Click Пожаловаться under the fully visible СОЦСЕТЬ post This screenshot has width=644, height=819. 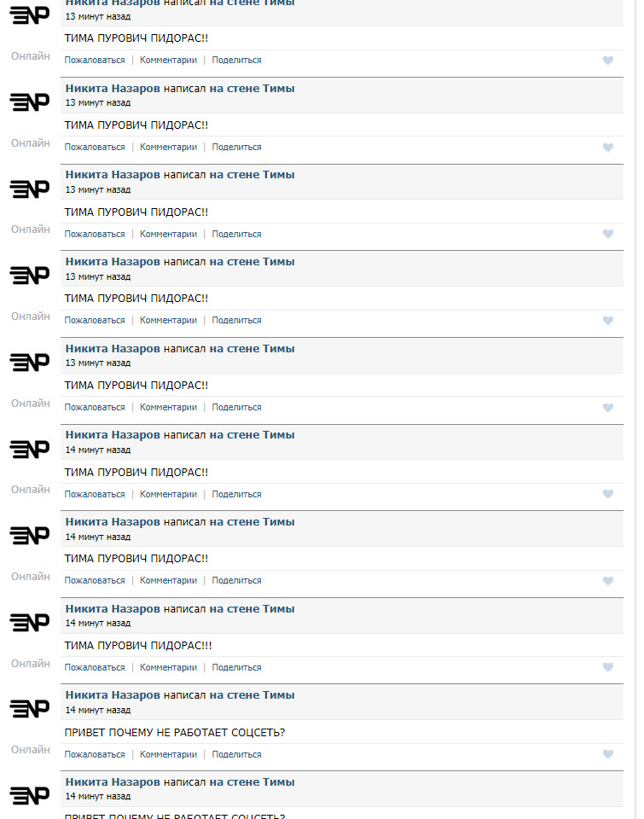click(x=95, y=754)
